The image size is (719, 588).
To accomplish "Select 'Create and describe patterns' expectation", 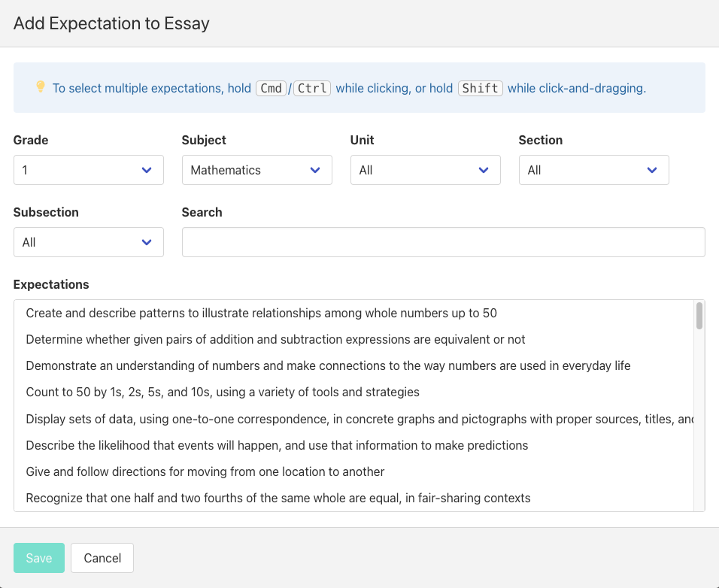I will point(354,313).
